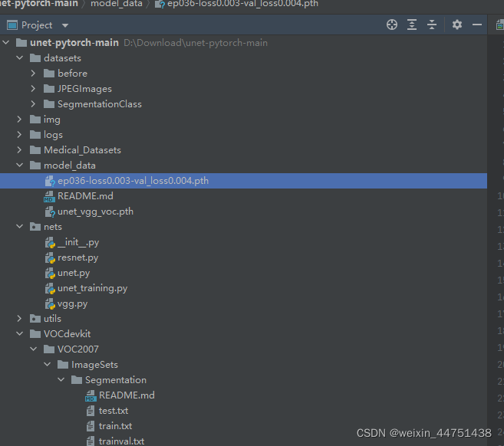Click Python file icon of unet_training.py
This screenshot has height=446, width=504.
(50, 288)
